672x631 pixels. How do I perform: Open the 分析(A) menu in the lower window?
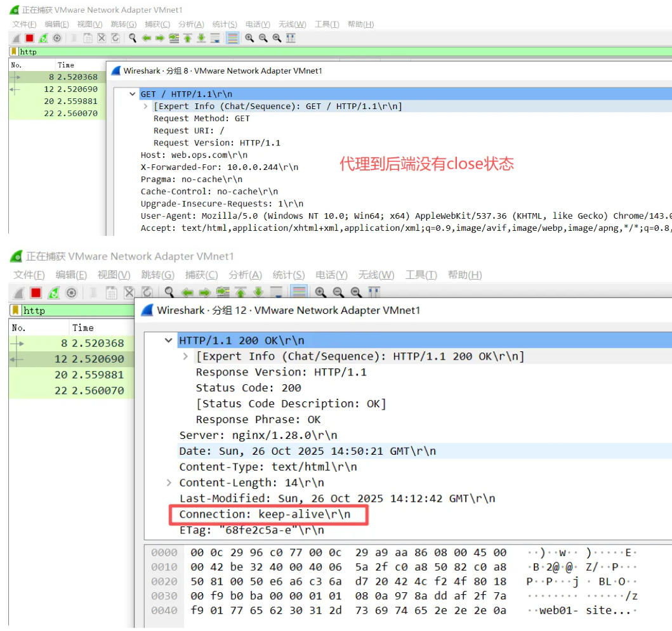click(245, 275)
